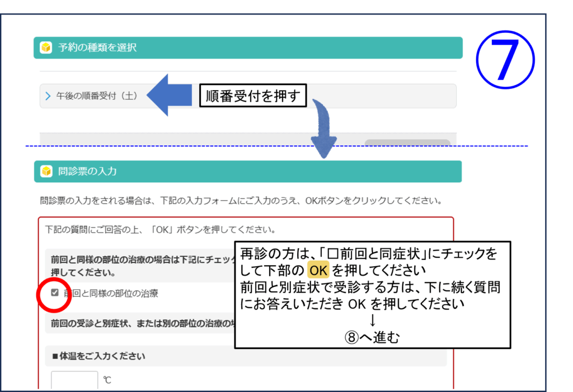The height and width of the screenshot is (392, 573).
Task: Click into the body temperature input field
Action: [x=74, y=380]
